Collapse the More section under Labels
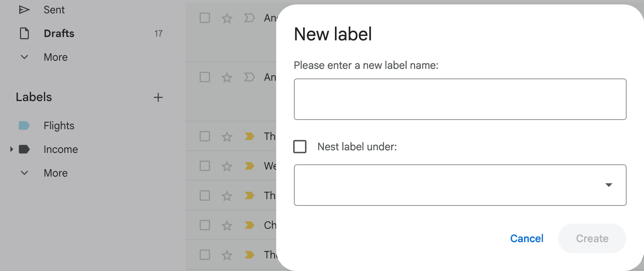The image size is (644, 271). 24,173
